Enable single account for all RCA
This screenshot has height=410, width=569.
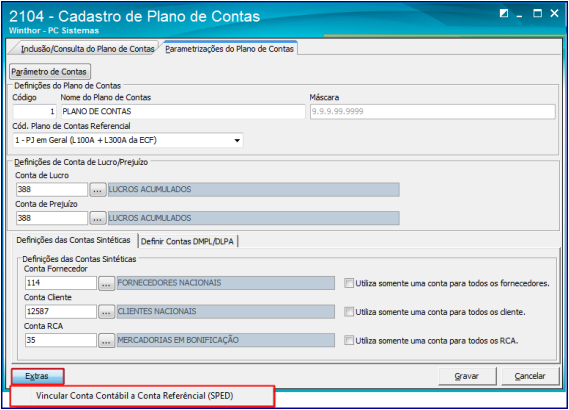click(x=349, y=340)
